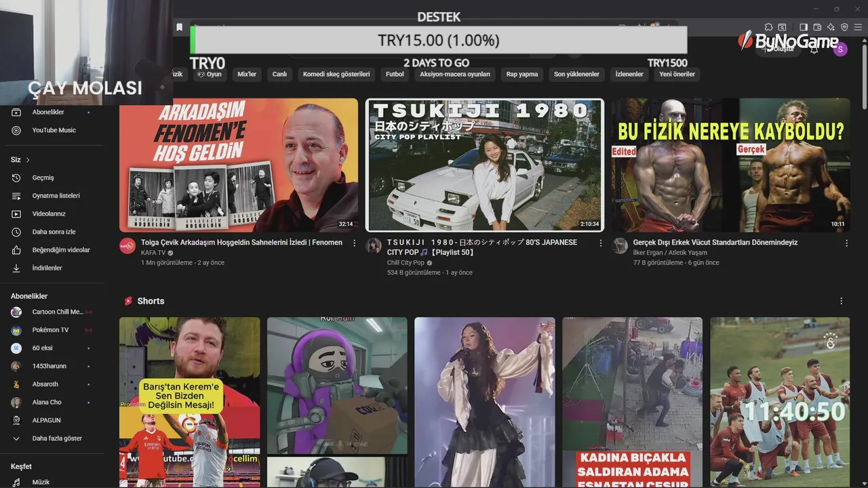This screenshot has width=868, height=488.
Task: Select the Canlı filter chip
Action: (279, 75)
